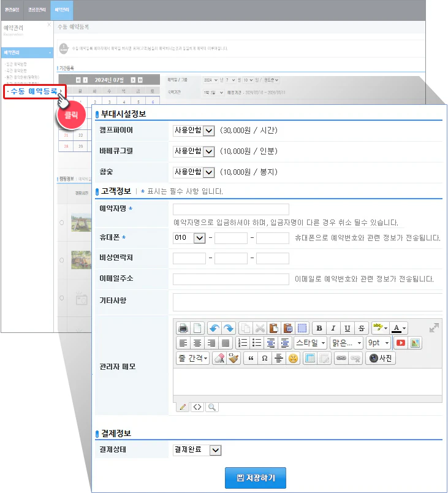
Task: Click the 관리자 메모 editor text area
Action: [x=308, y=381]
